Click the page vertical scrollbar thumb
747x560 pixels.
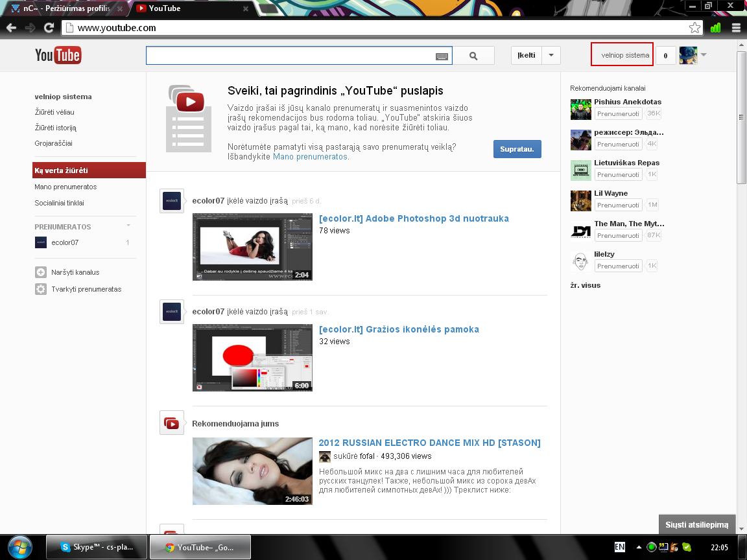click(741, 117)
